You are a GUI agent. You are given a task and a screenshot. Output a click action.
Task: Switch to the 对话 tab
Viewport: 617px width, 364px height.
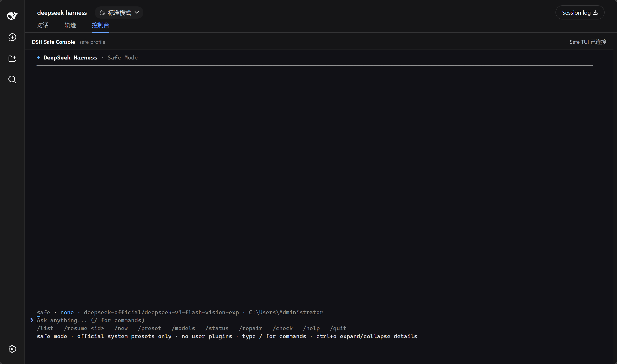click(x=43, y=25)
